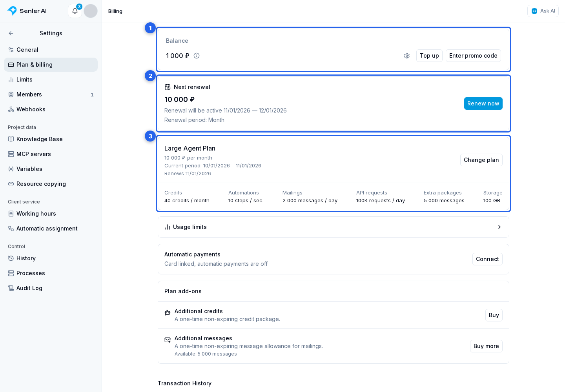Open Variables page
The width and height of the screenshot is (565, 392).
click(x=51, y=169)
